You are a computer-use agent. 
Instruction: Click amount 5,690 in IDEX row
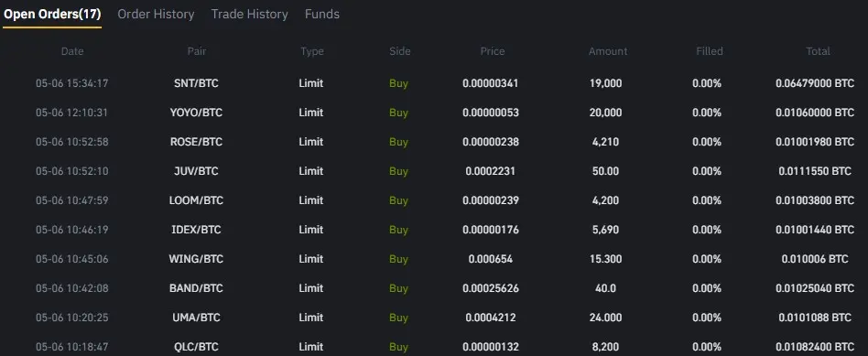click(605, 230)
